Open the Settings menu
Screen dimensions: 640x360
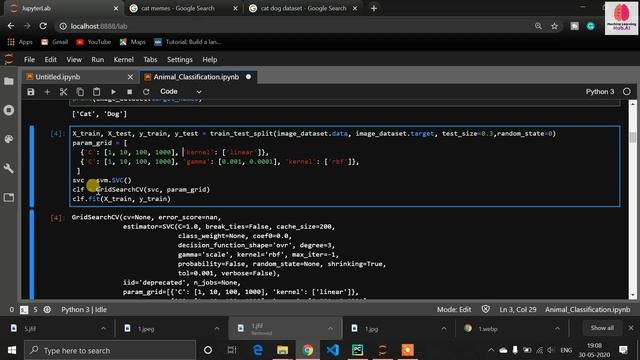[x=180, y=60]
